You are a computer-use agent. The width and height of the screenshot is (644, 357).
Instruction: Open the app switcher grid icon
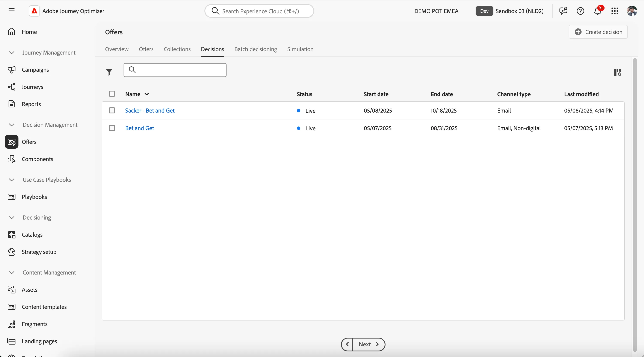click(615, 11)
